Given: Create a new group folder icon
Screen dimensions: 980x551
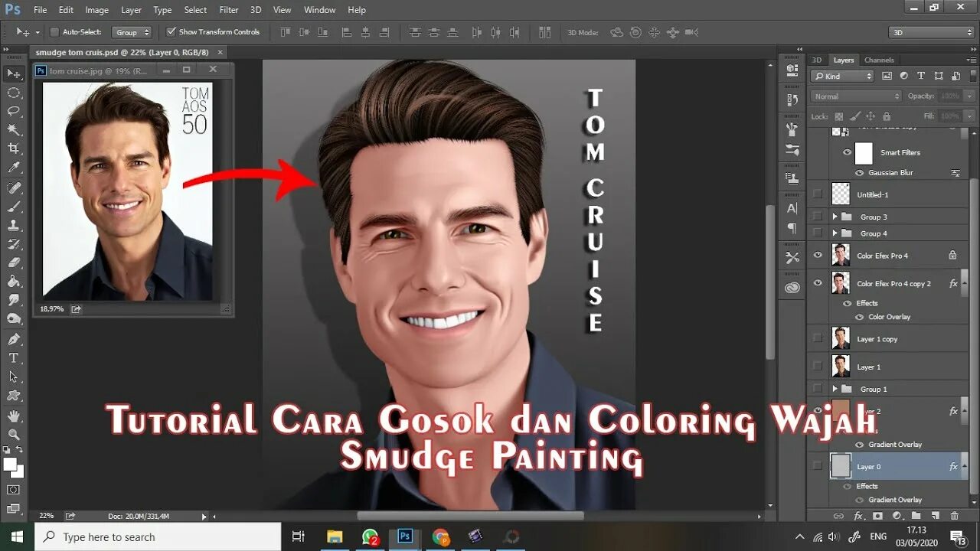Looking at the screenshot, I should tap(916, 517).
